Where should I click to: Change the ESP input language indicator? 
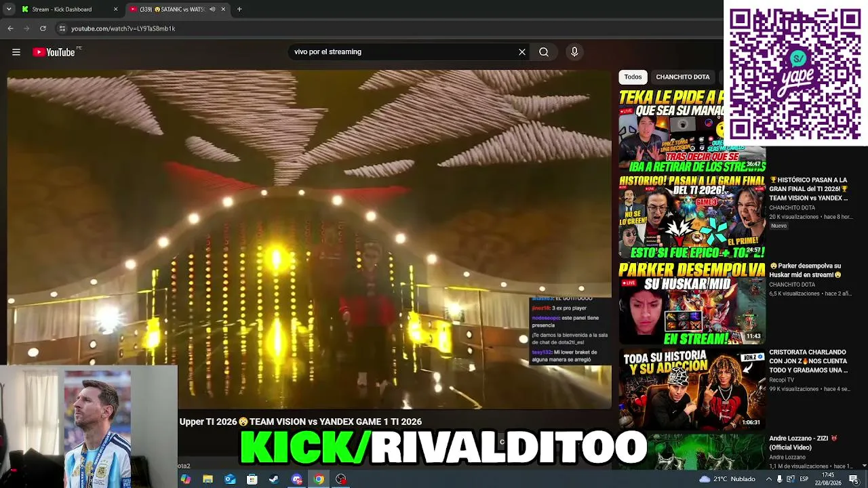[x=804, y=479]
